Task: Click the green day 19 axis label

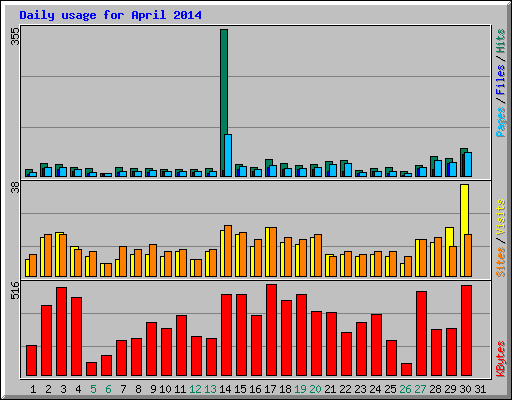Action: click(300, 389)
